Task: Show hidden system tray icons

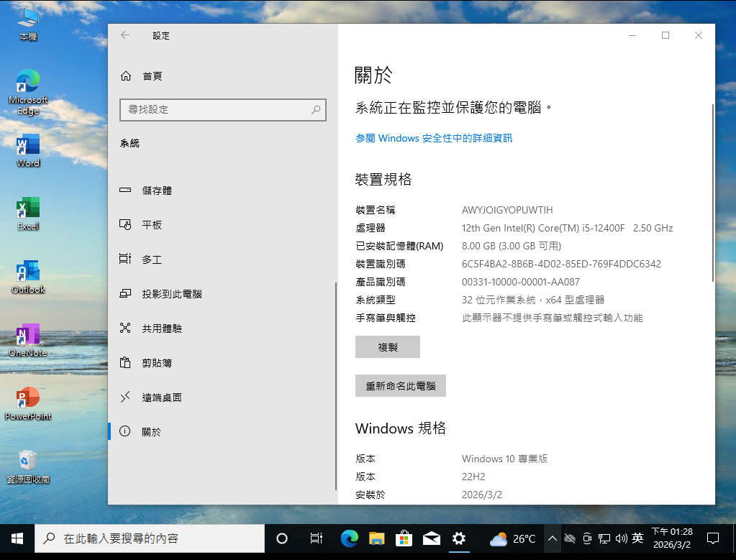Action: (x=553, y=538)
